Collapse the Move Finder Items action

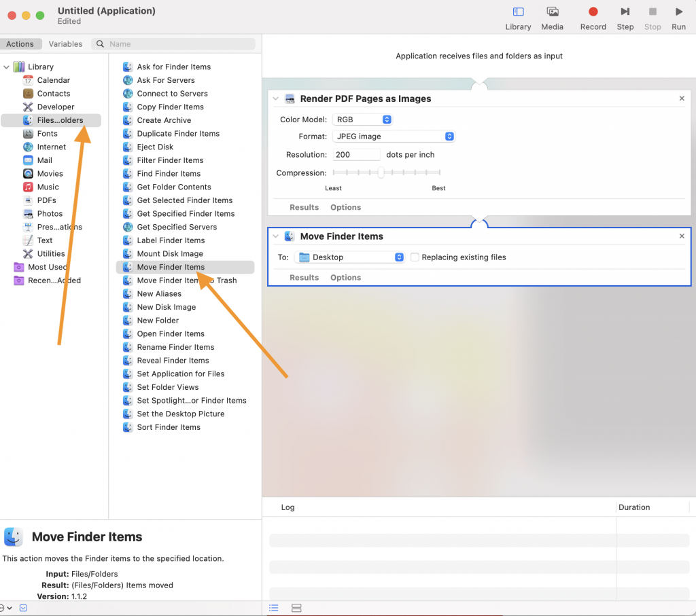[x=276, y=236]
